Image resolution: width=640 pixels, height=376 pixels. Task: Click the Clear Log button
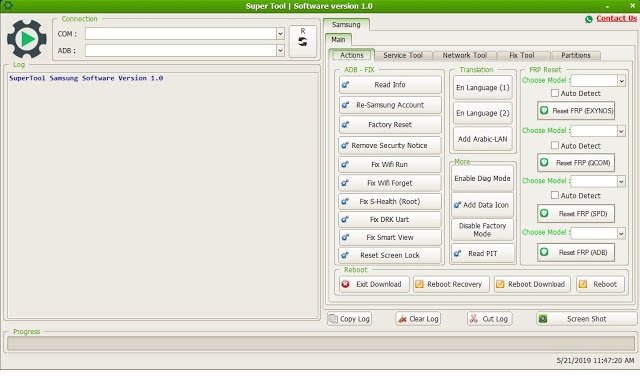tap(418, 319)
